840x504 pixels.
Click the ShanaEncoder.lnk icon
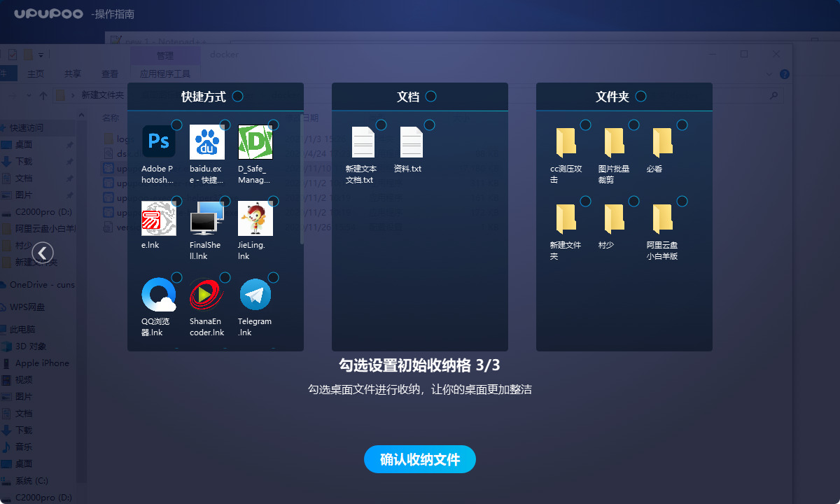[207, 294]
